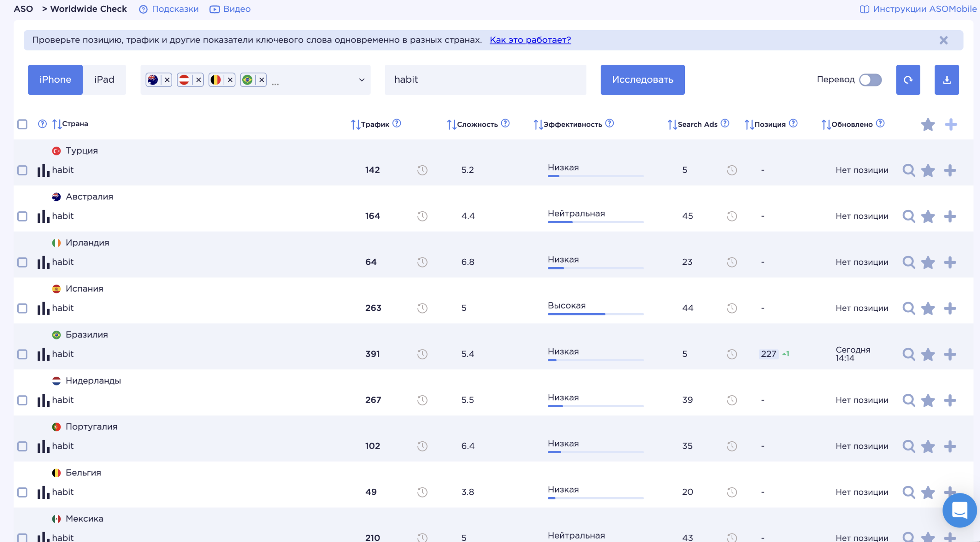
Task: Click the refresh icon button
Action: (908, 80)
